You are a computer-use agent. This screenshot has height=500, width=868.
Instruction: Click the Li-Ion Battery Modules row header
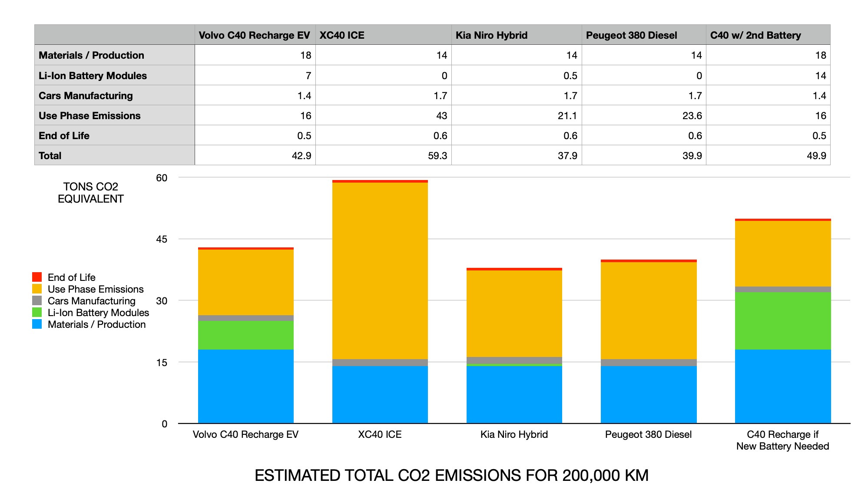(115, 75)
